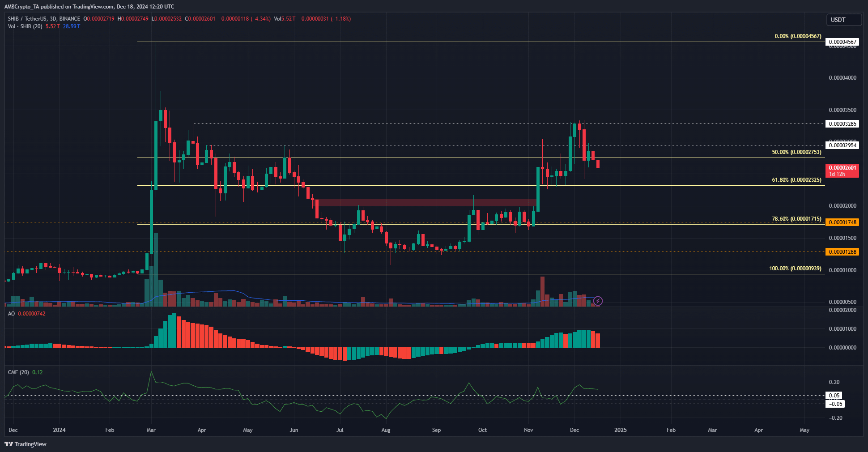This screenshot has width=868, height=452.
Task: Click the 0.00004567 price axis label
Action: point(842,42)
